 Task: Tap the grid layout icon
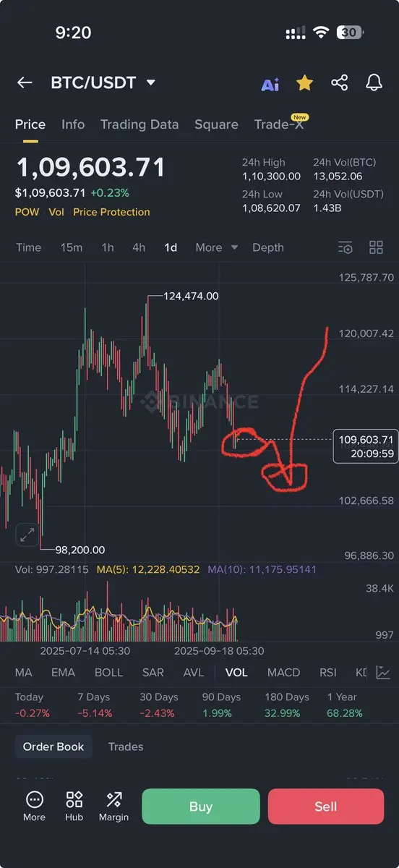pyautogui.click(x=376, y=247)
